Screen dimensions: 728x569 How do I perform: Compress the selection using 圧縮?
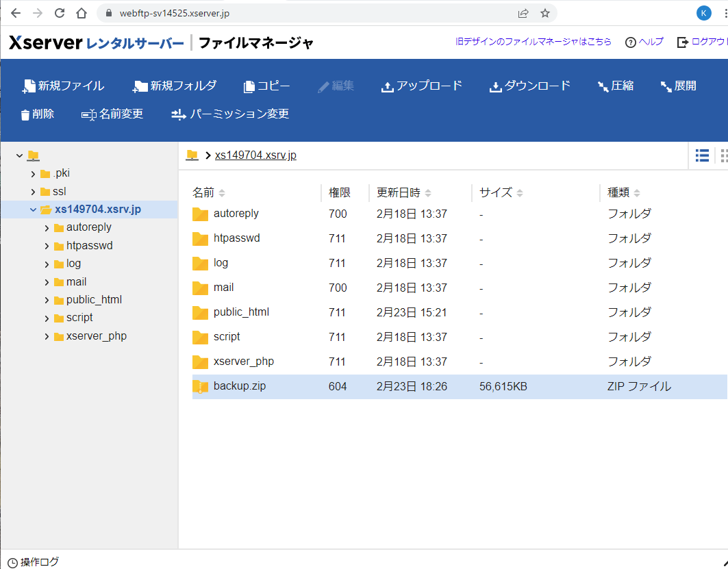click(615, 86)
